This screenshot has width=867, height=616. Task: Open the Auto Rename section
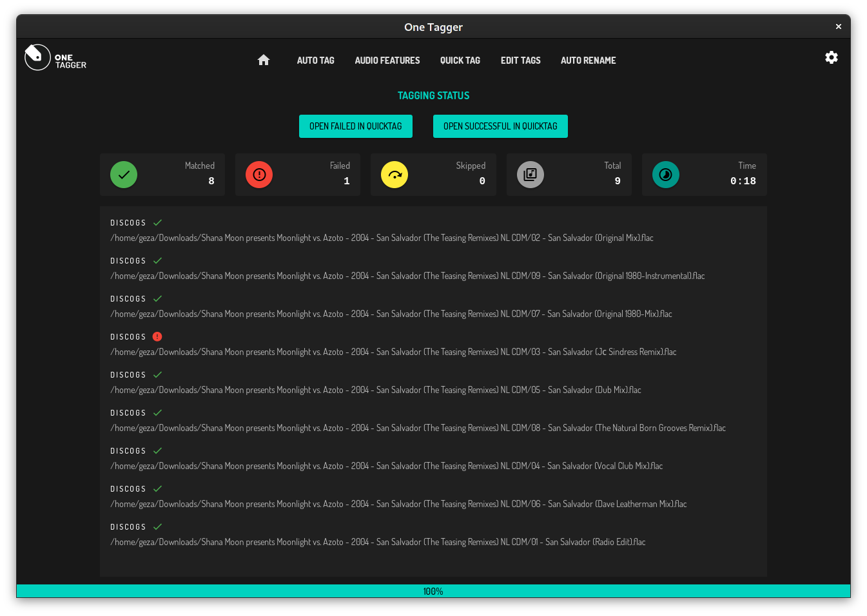coord(588,60)
